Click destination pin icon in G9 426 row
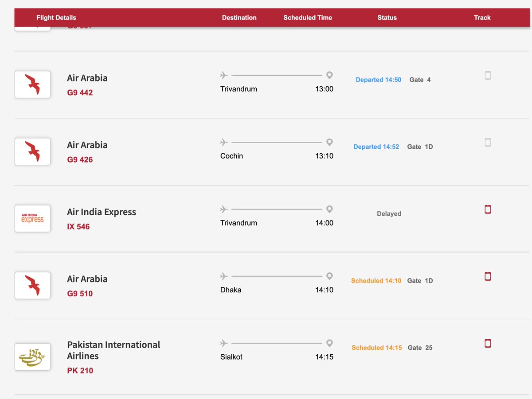 click(329, 142)
